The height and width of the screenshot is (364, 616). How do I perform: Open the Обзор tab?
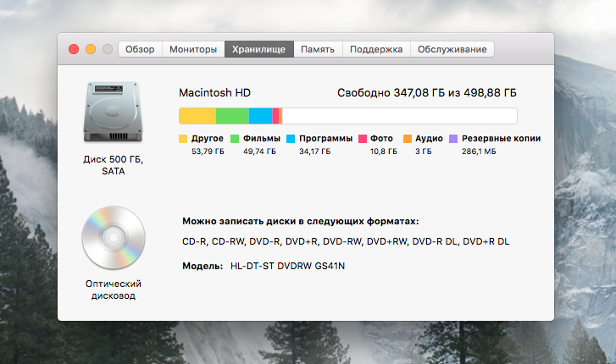coord(141,49)
